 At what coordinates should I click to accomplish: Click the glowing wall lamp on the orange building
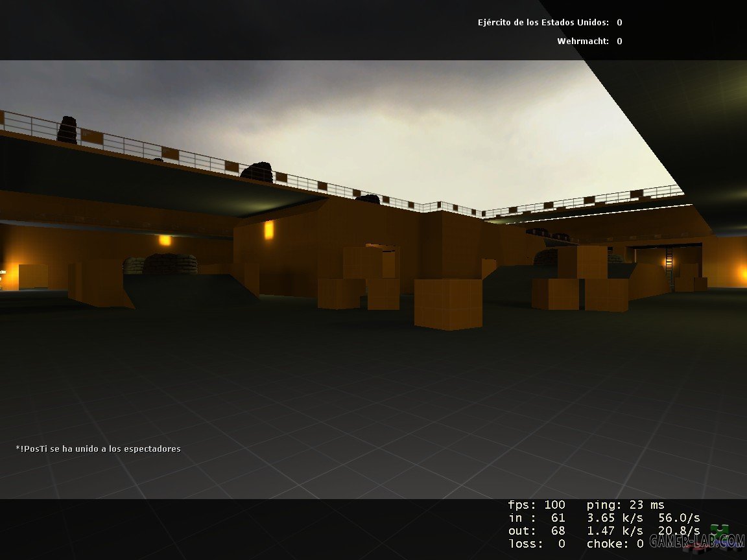268,230
